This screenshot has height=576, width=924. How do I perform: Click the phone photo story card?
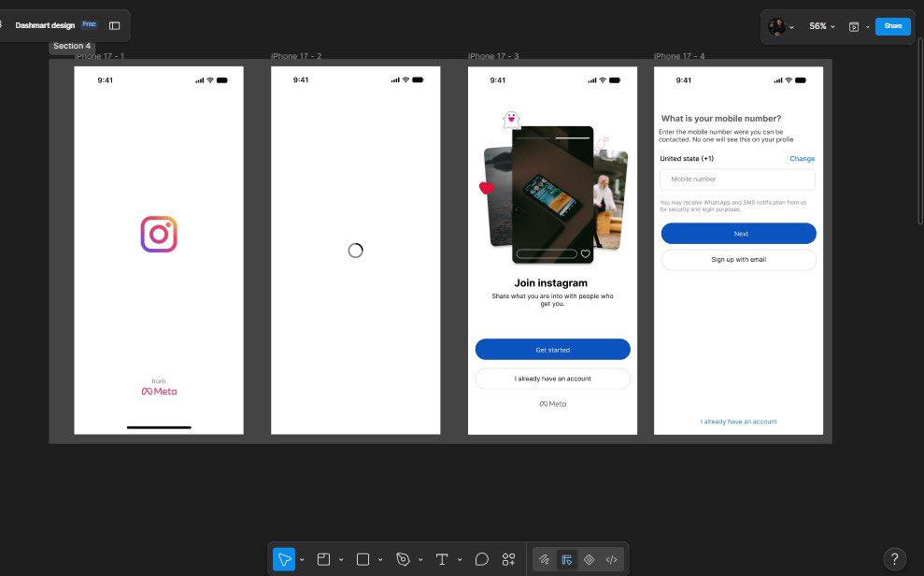click(x=552, y=194)
